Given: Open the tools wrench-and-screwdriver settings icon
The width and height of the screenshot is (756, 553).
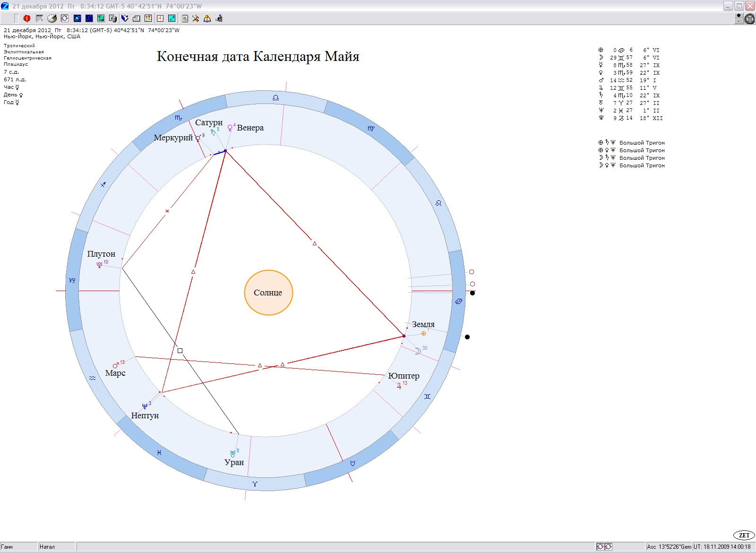Looking at the screenshot, I should coord(195,18).
